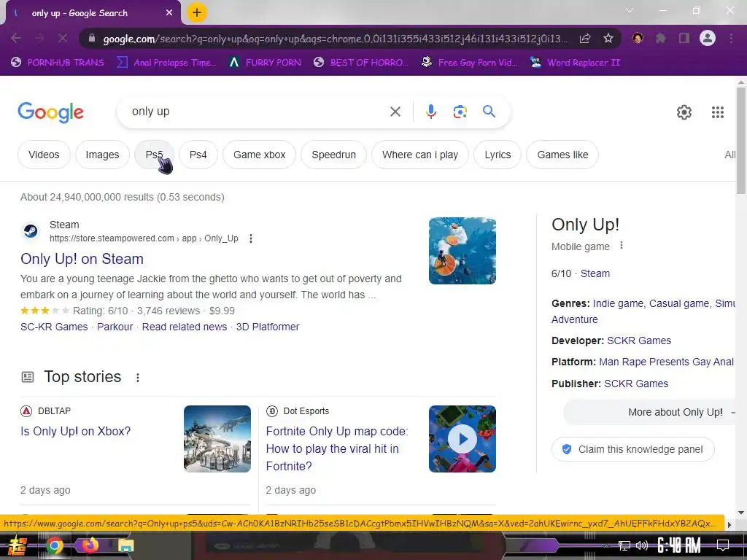Open the 3D Platformer link
Image resolution: width=747 pixels, height=560 pixels.
coord(268,327)
